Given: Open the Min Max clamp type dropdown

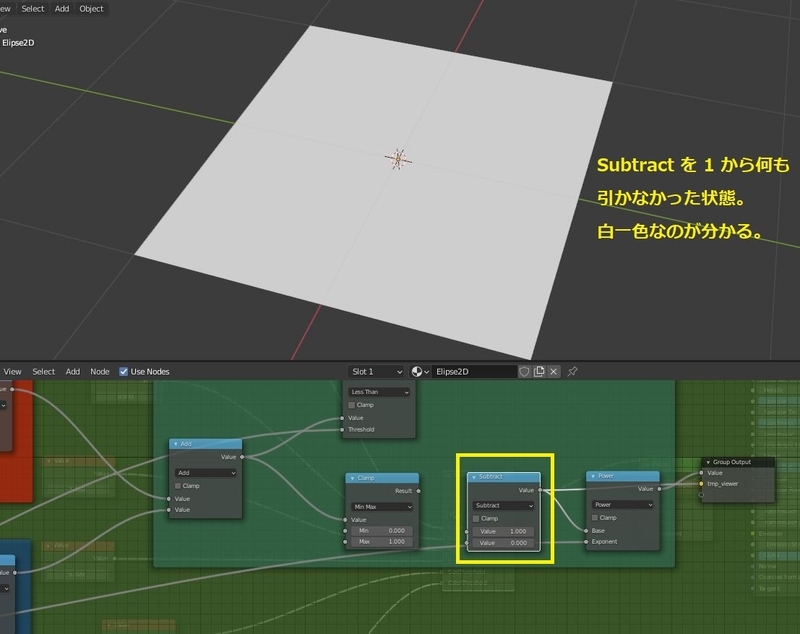Looking at the screenshot, I should click(382, 507).
